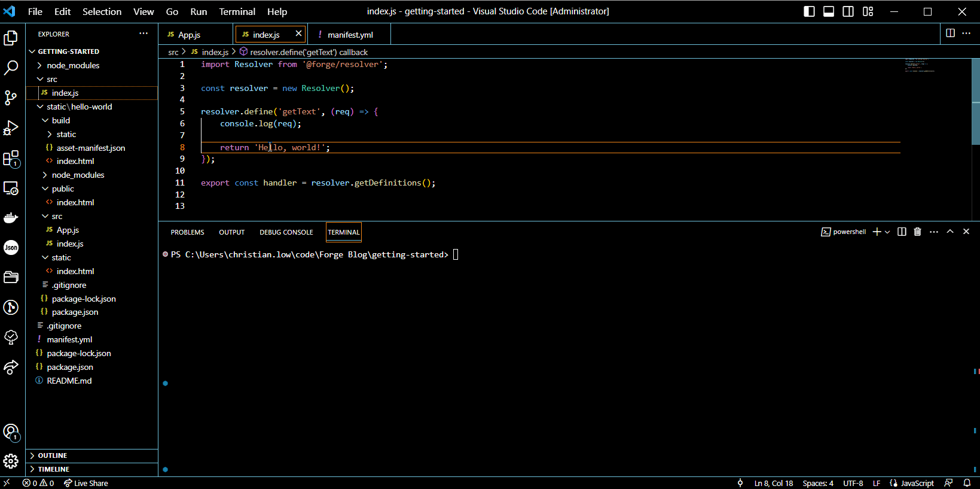Open the Json extension view
This screenshot has height=489, width=980.
point(11,247)
